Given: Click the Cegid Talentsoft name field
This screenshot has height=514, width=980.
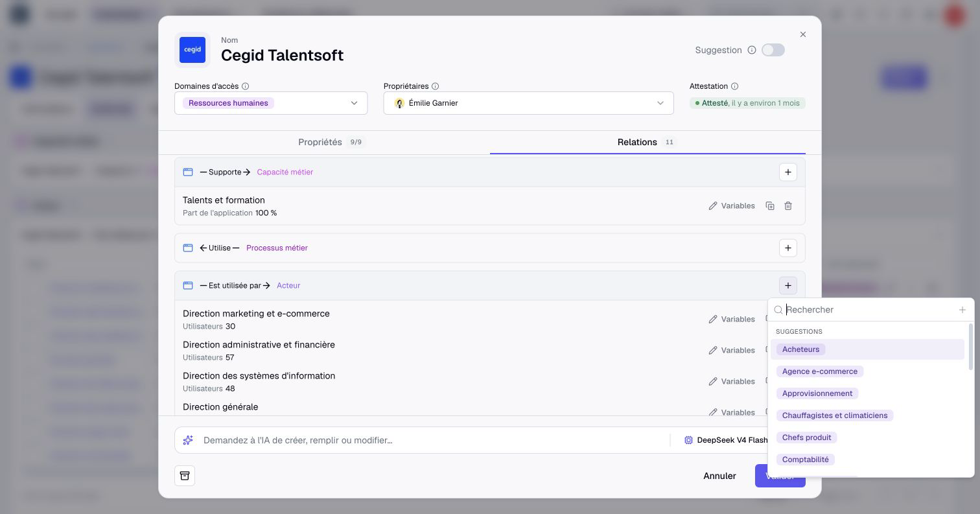Looking at the screenshot, I should (x=283, y=55).
